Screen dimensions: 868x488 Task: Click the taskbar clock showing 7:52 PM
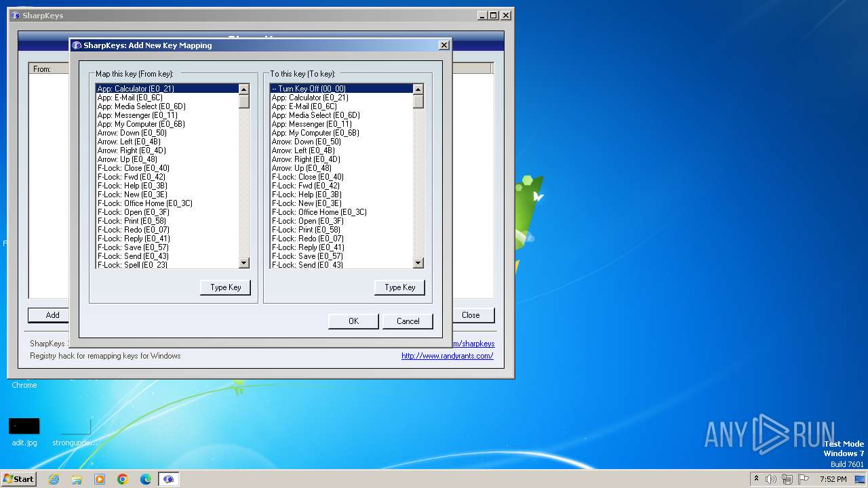[x=833, y=479]
